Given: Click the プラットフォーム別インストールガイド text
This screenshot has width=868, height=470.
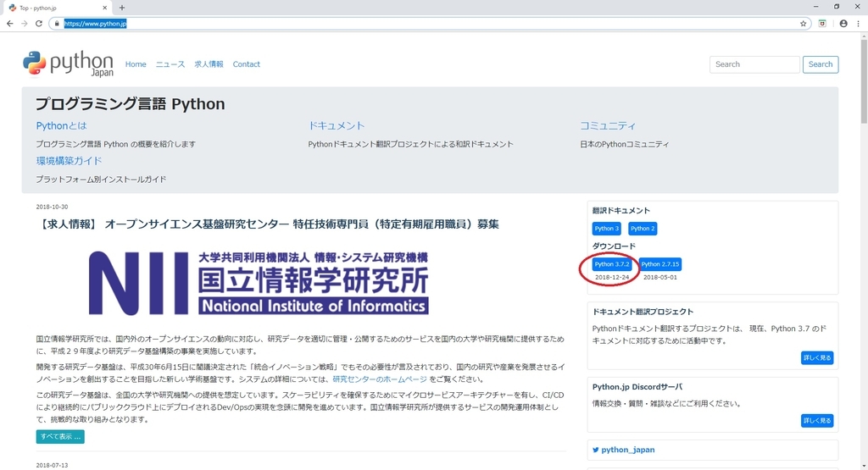Looking at the screenshot, I should [101, 180].
